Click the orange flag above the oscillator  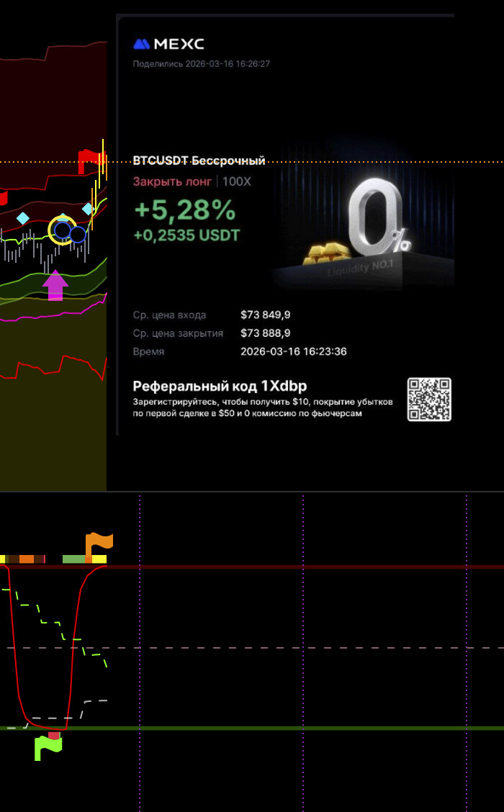point(98,545)
